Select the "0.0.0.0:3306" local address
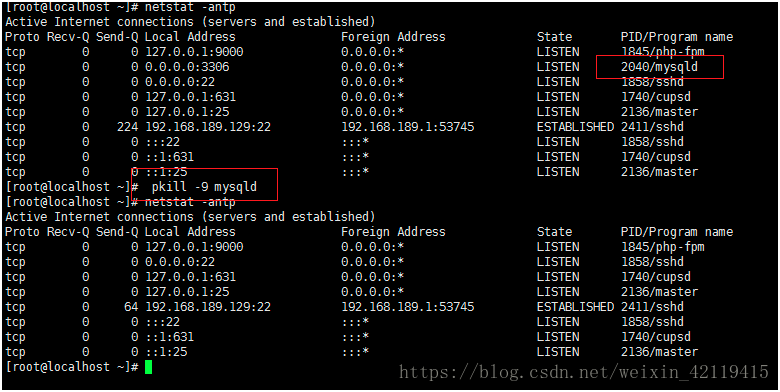 (187, 67)
